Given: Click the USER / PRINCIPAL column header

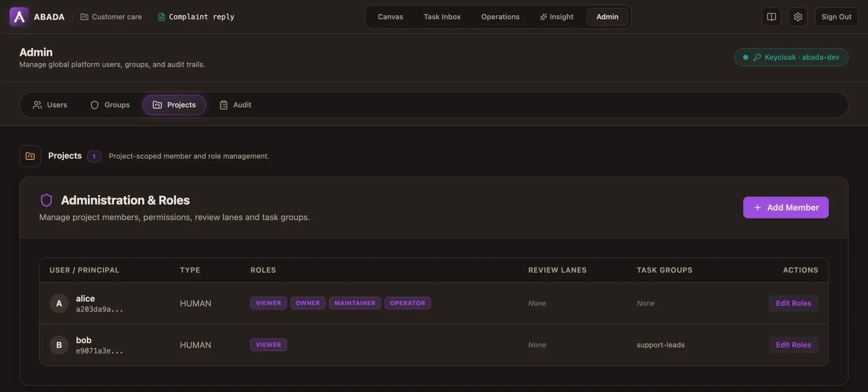Looking at the screenshot, I should point(84,270).
